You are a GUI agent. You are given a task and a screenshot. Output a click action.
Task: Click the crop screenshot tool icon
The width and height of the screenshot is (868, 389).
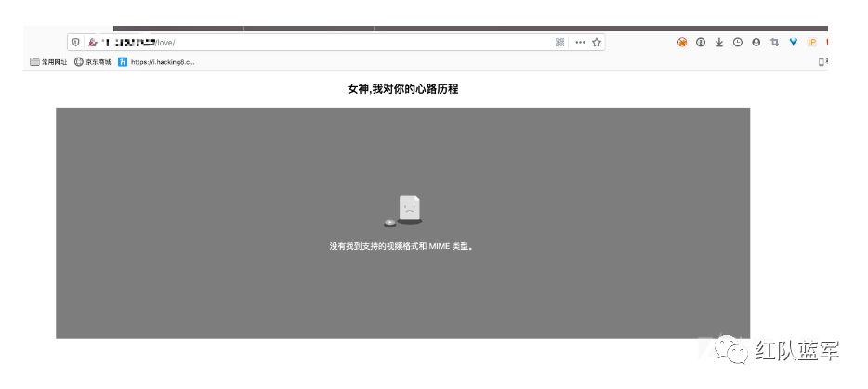(x=774, y=42)
